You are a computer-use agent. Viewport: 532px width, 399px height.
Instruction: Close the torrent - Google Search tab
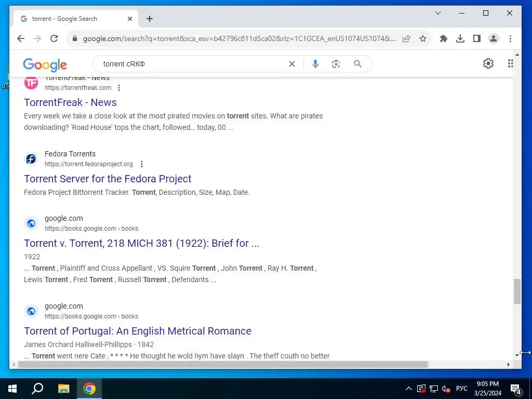click(x=129, y=19)
